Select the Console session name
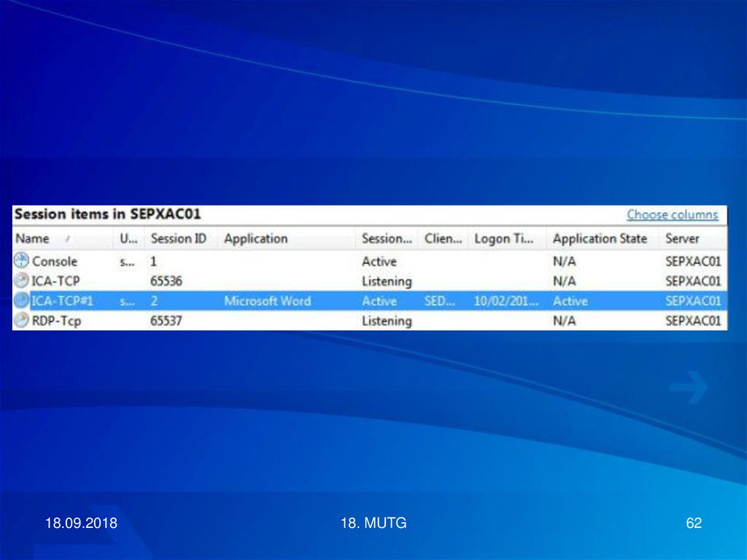 pyautogui.click(x=54, y=262)
